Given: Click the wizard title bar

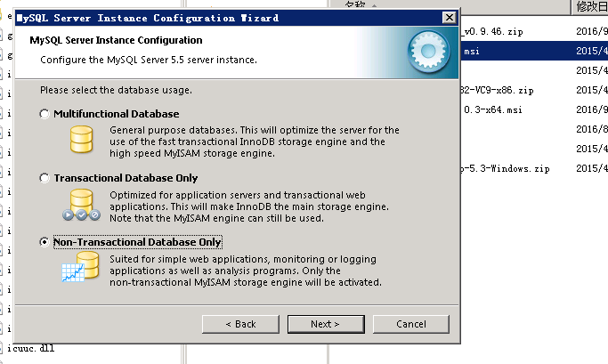Looking at the screenshot, I should click(x=223, y=18).
